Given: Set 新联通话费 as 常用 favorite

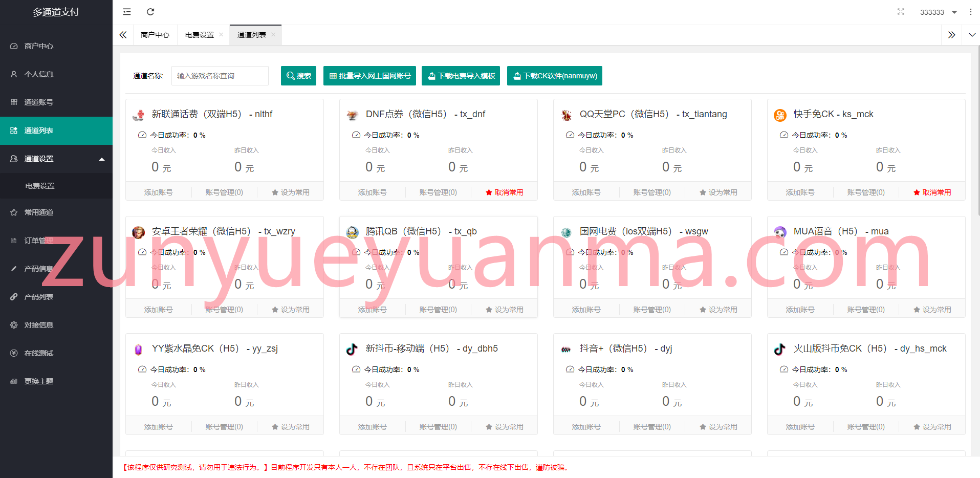Looking at the screenshot, I should (291, 192).
